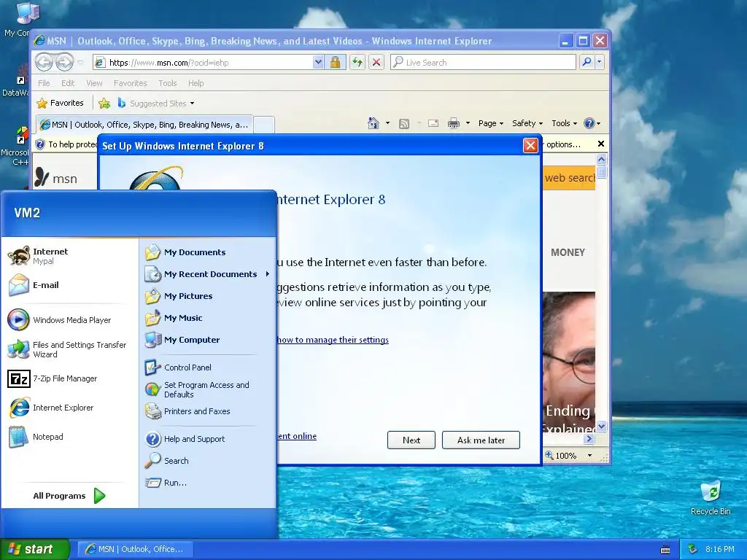Open the Safety dropdown menu

click(527, 123)
